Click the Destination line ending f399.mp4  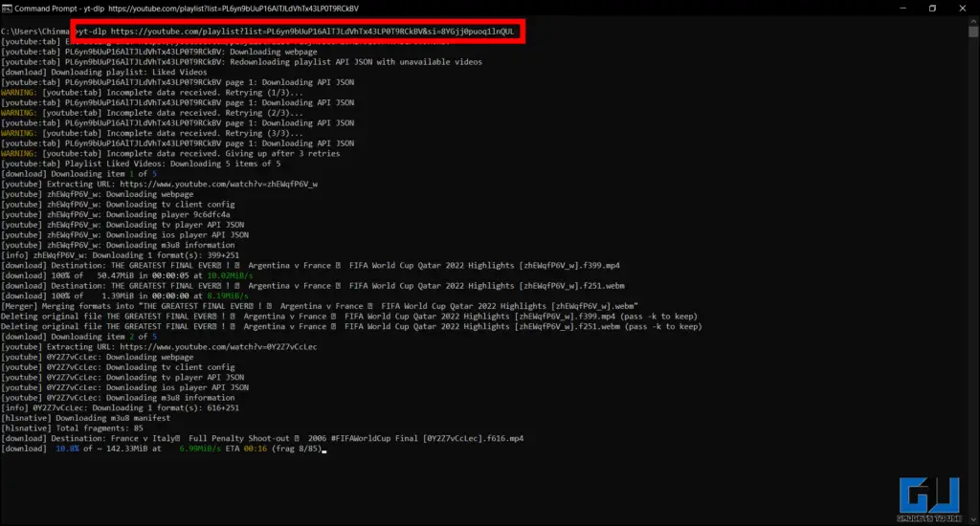click(310, 266)
